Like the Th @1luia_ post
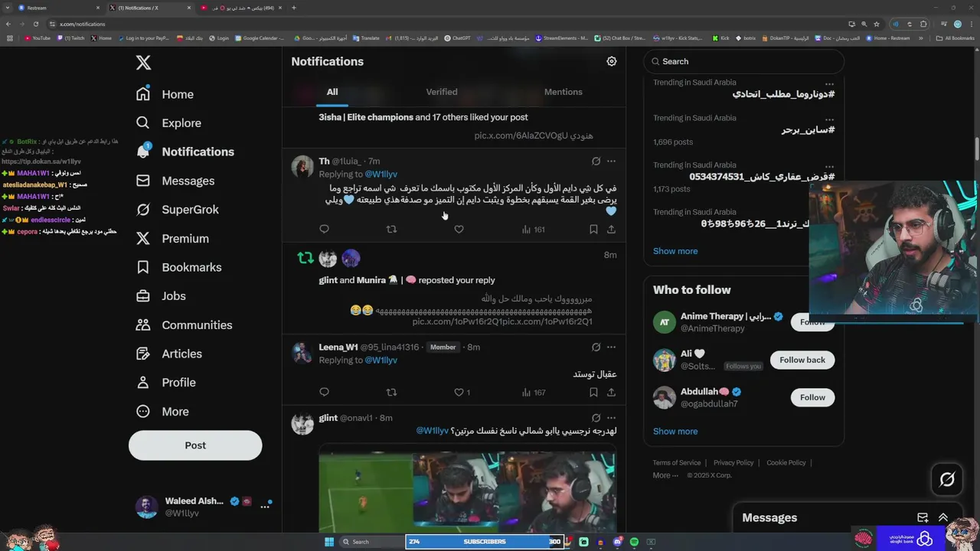 coord(459,229)
